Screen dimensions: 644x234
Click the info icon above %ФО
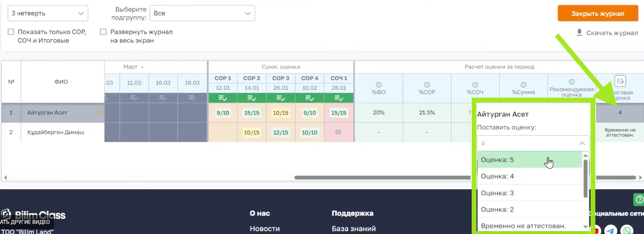click(x=379, y=85)
